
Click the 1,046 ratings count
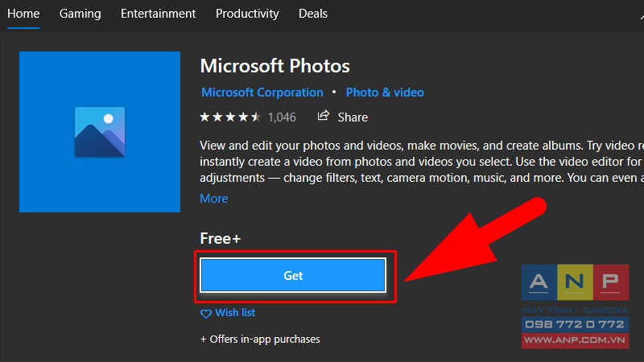pos(282,117)
